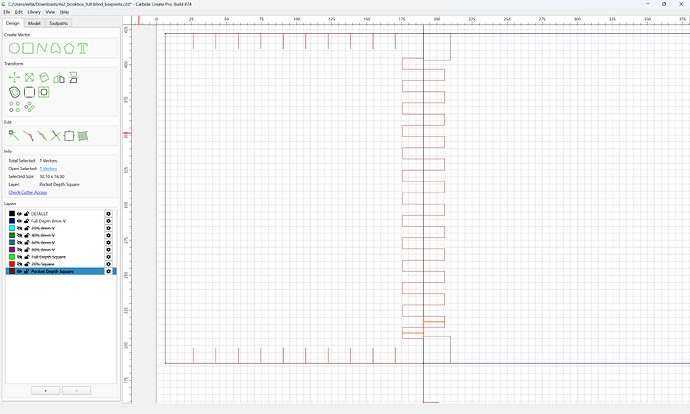Show the 60% 6mm V layer
690x414 pixels.
(x=19, y=242)
